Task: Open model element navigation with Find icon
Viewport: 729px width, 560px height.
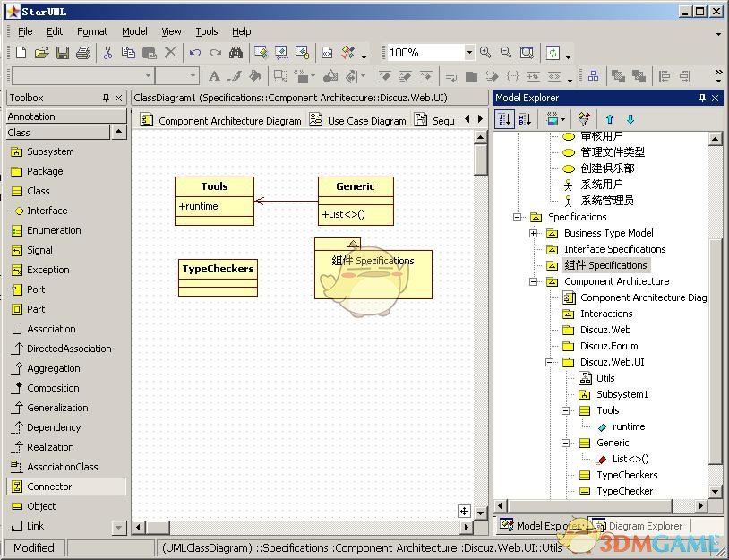Action: pyautogui.click(x=235, y=52)
